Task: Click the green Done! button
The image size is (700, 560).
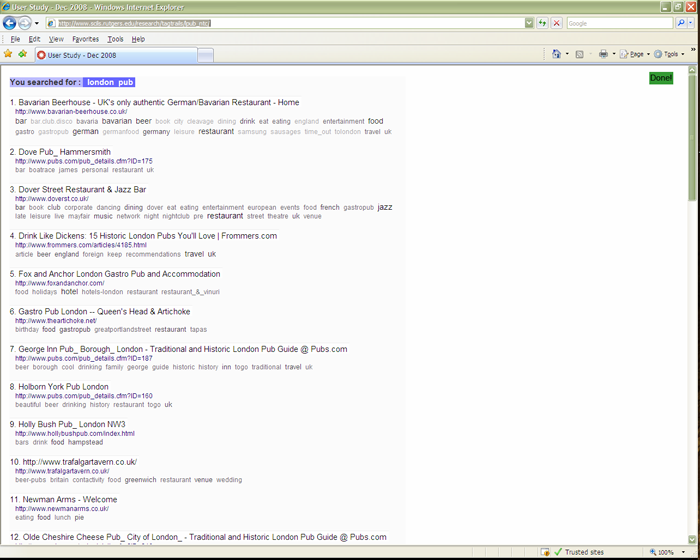Action: 661,78
